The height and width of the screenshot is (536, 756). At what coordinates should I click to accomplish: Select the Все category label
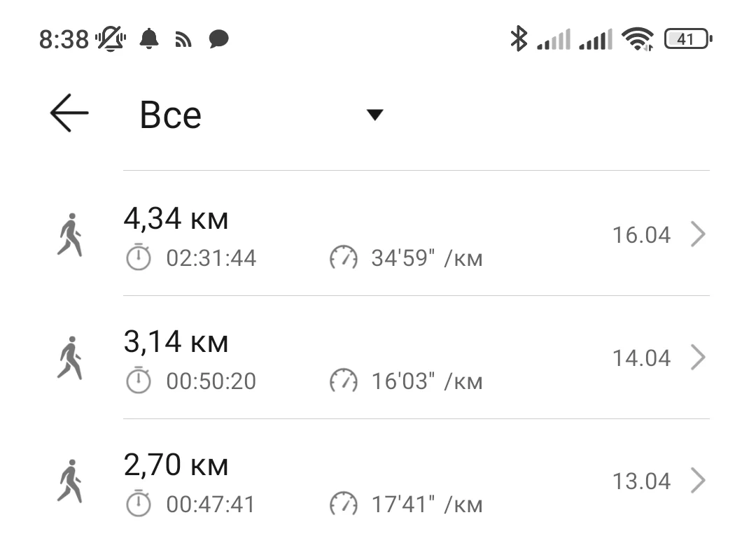pos(170,115)
